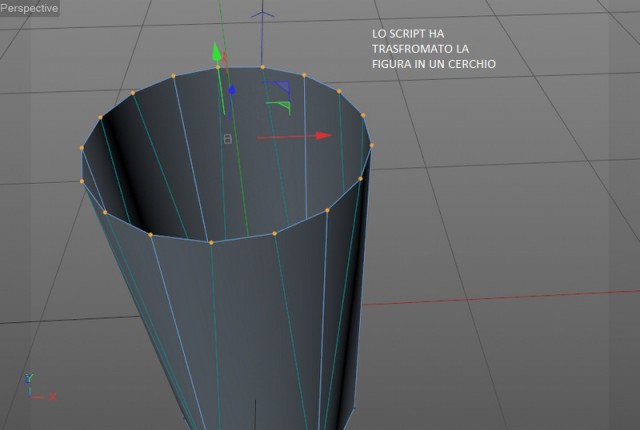Viewport: 640px width, 430px height.
Task: Click the small blue Z-axis arrow handle
Action: (232, 90)
